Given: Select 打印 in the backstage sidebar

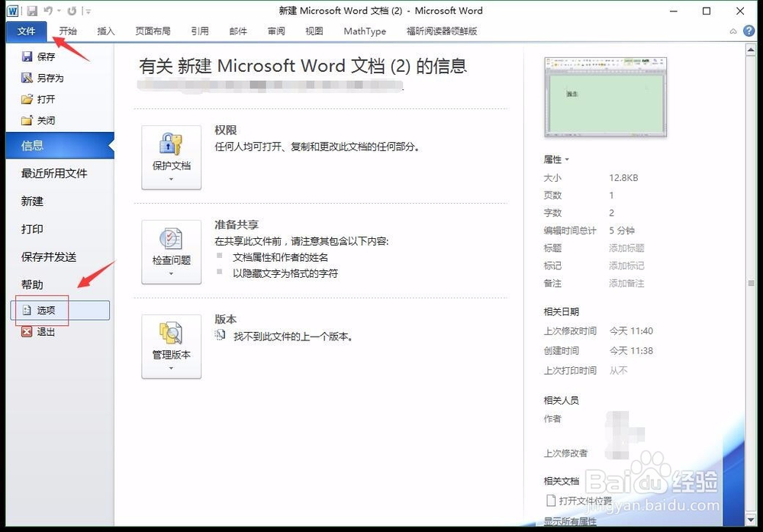Looking at the screenshot, I should [32, 229].
